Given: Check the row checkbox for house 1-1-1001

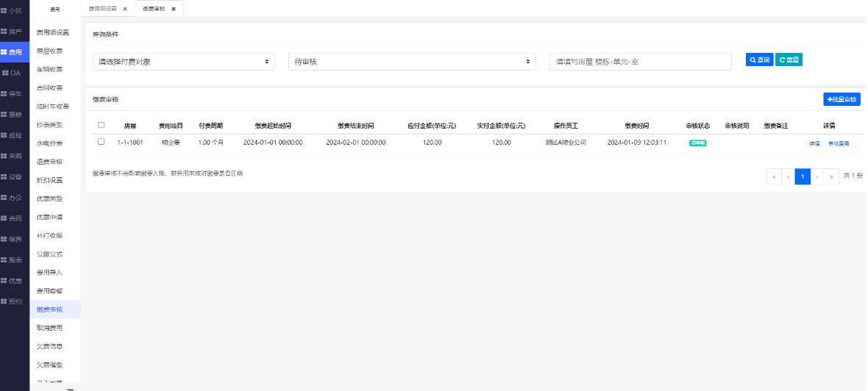Looking at the screenshot, I should [102, 142].
